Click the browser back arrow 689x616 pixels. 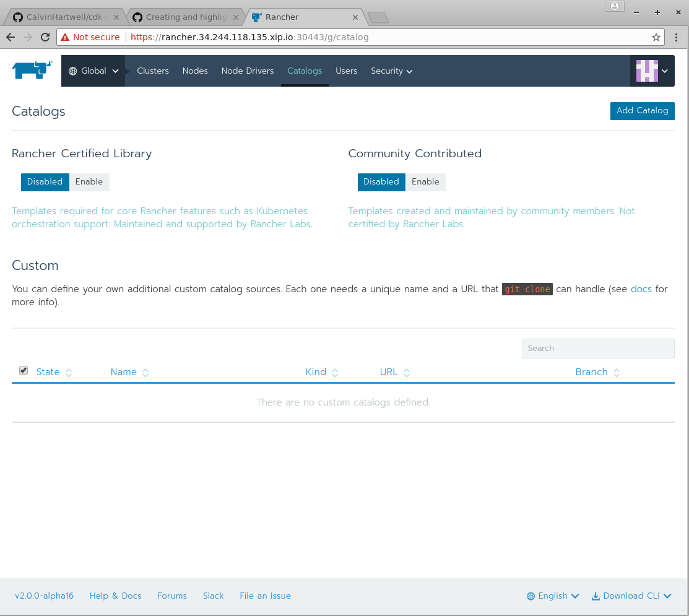click(x=11, y=37)
